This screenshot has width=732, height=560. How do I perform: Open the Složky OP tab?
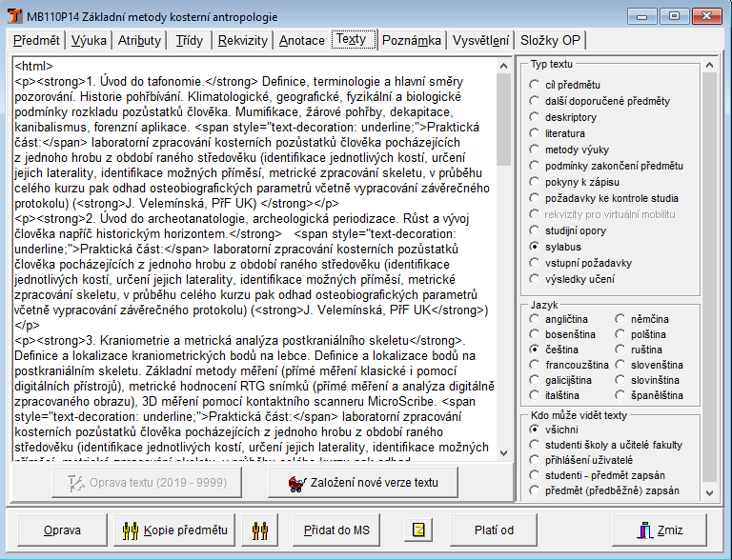click(x=550, y=40)
